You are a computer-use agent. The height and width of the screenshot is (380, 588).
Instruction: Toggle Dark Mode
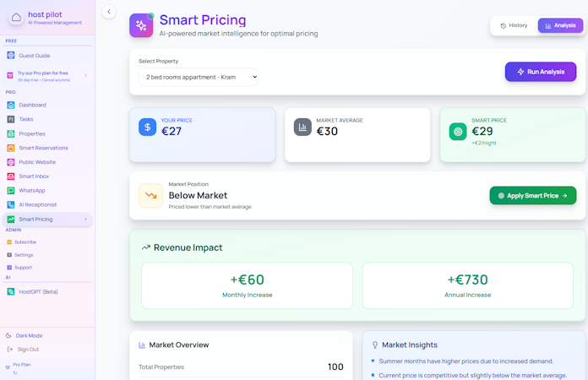29,335
